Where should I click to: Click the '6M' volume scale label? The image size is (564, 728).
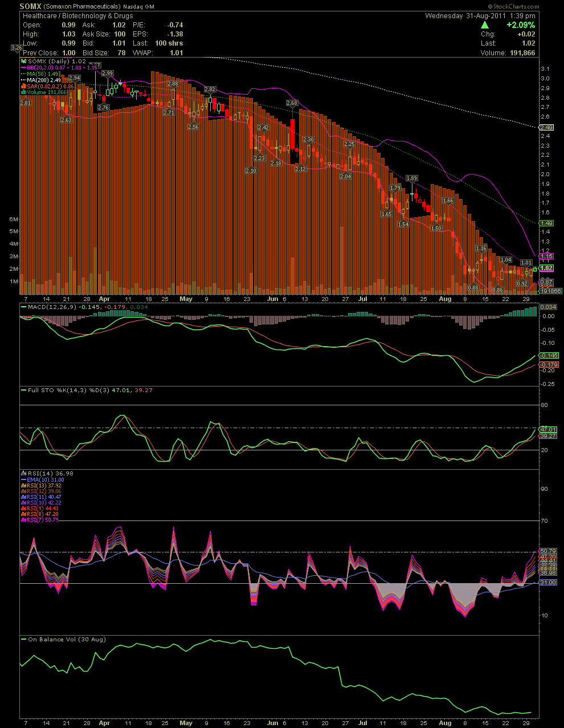coord(14,219)
